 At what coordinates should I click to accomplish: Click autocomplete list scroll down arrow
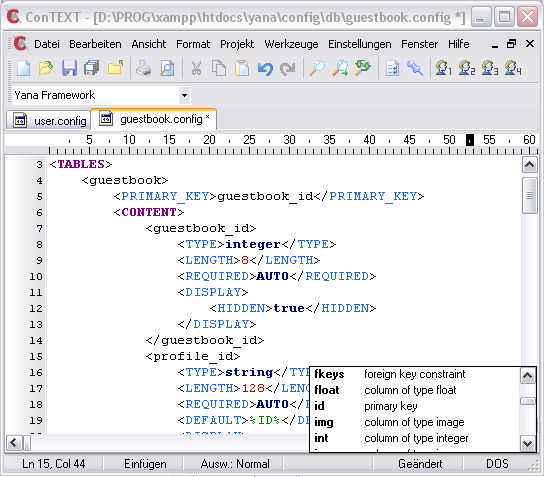pos(527,443)
